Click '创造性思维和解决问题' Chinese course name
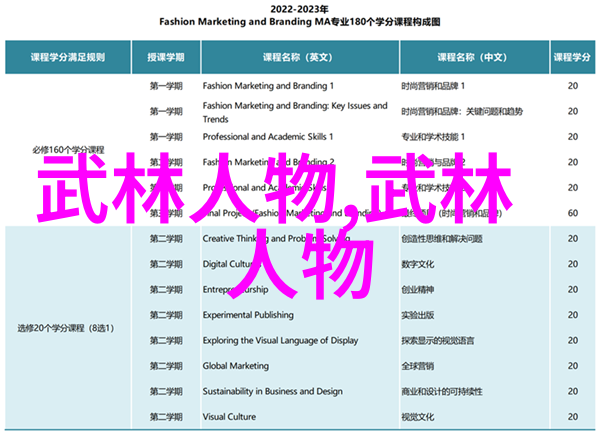This screenshot has width=600, height=435. pos(442,239)
